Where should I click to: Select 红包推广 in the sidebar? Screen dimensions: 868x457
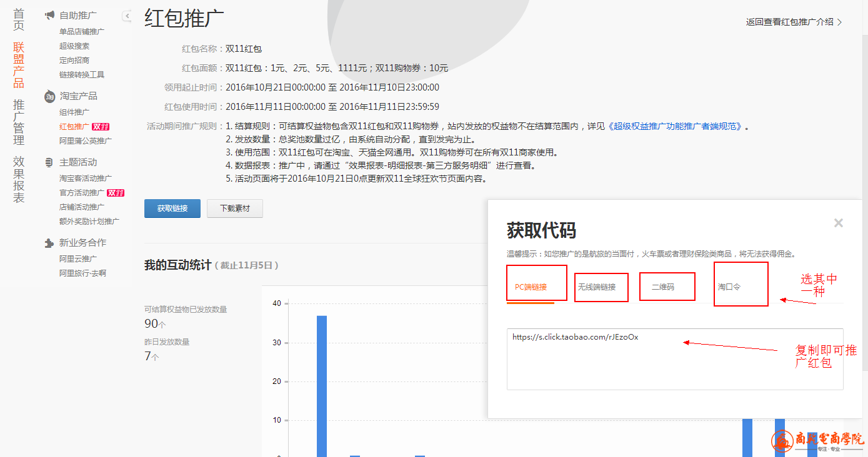74,126
